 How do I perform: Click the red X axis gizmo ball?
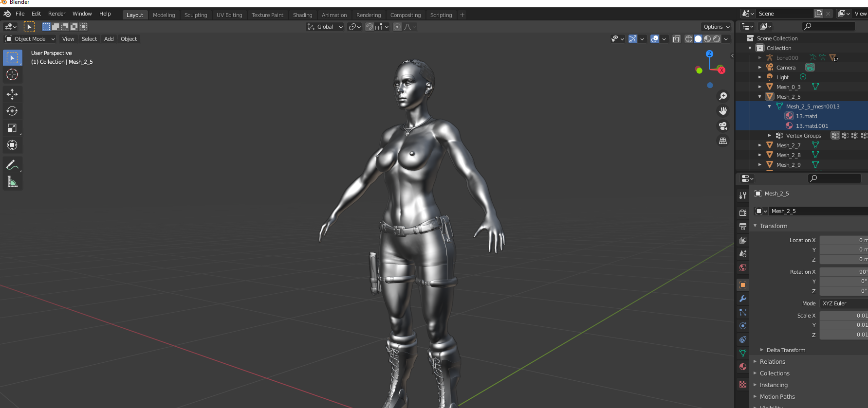pyautogui.click(x=721, y=70)
